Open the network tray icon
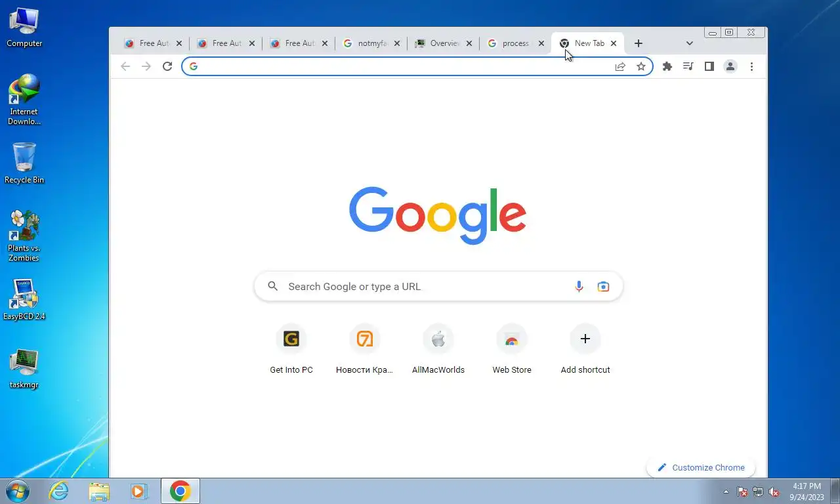This screenshot has height=504, width=840. pos(758,492)
